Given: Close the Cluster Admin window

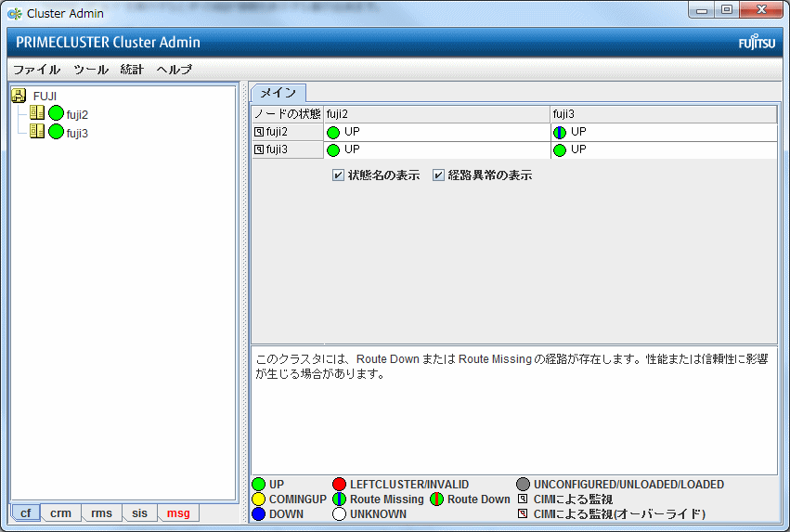Looking at the screenshot, I should pyautogui.click(x=762, y=9).
